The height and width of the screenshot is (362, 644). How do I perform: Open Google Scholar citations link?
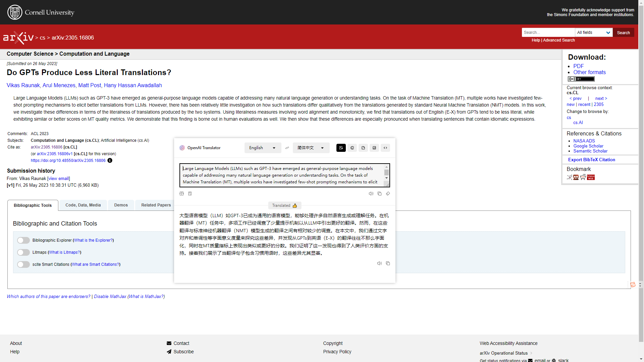[x=588, y=146]
